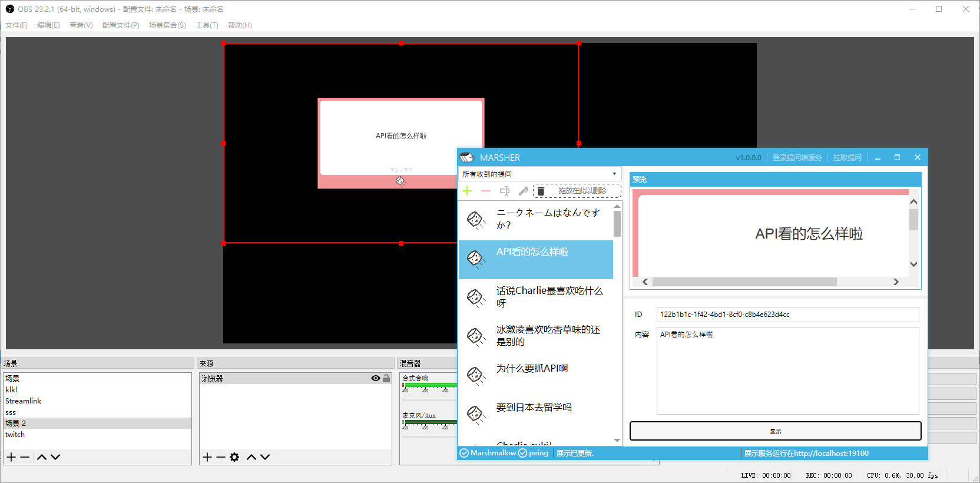The width and height of the screenshot is (980, 483).
Task: Open the 所有收到的提问 filter dropdown
Action: click(539, 174)
